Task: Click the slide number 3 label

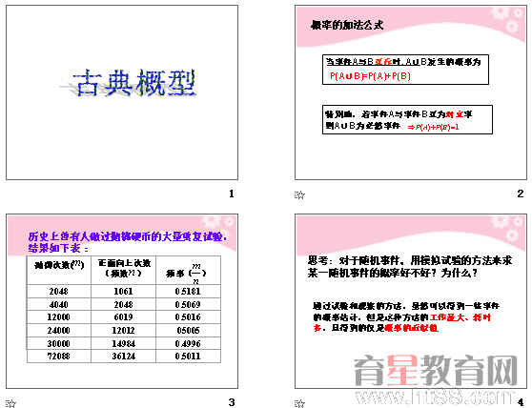Action: (x=232, y=402)
